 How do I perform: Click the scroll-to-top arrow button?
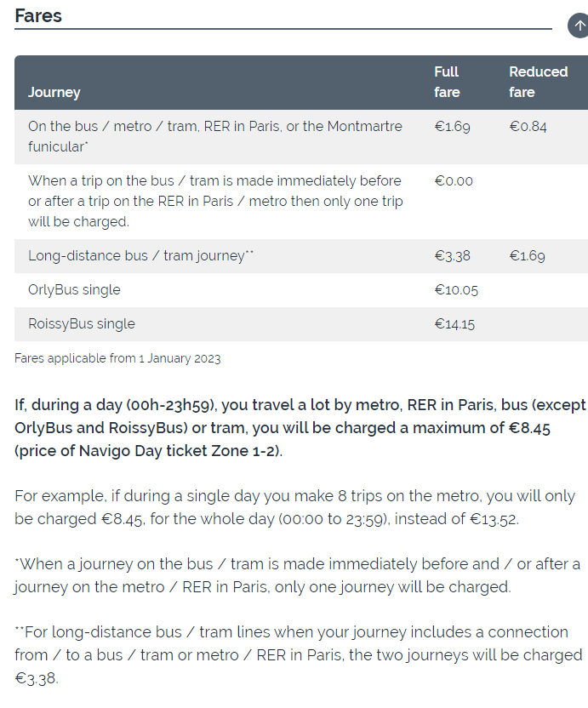(x=579, y=26)
